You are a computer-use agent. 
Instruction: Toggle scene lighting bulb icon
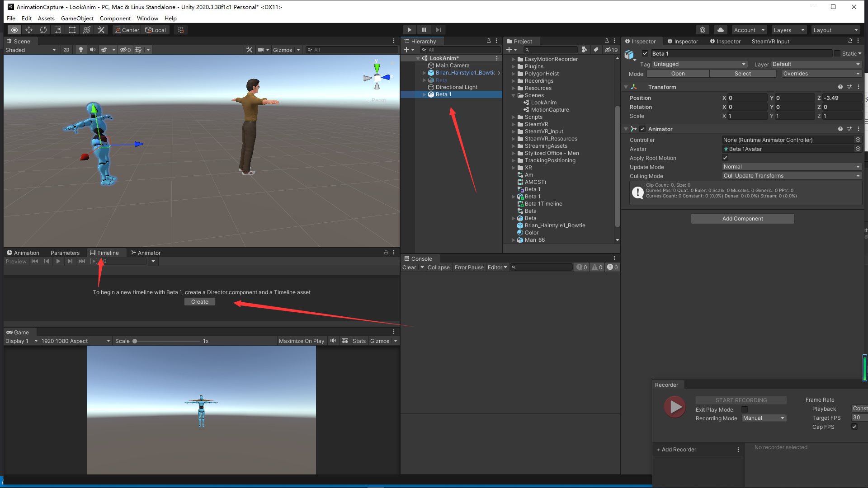click(81, 50)
